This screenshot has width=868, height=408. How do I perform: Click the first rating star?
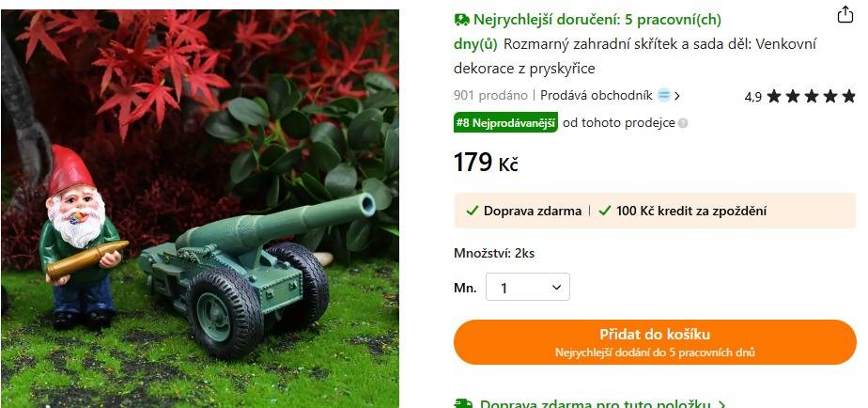point(774,97)
